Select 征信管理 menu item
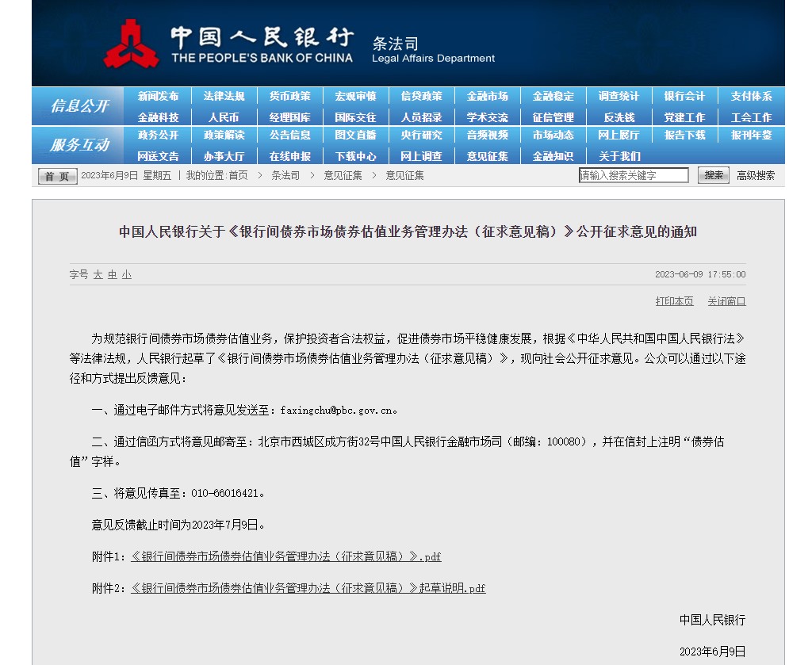 coord(553,117)
